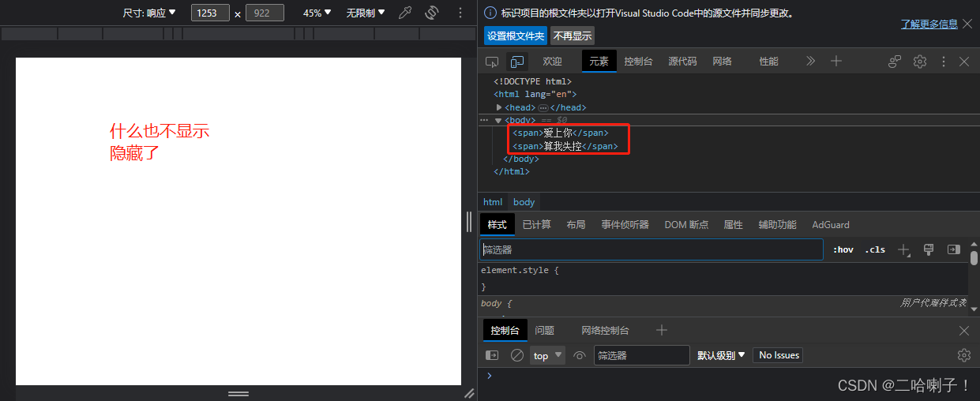980x401 pixels.
Task: Switch to the 元素 tab
Action: tap(599, 62)
